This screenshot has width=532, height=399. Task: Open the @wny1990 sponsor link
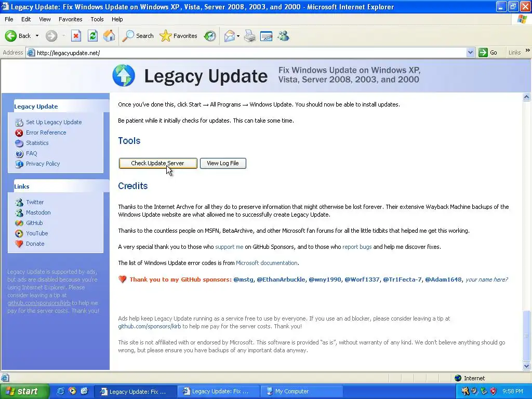click(325, 280)
